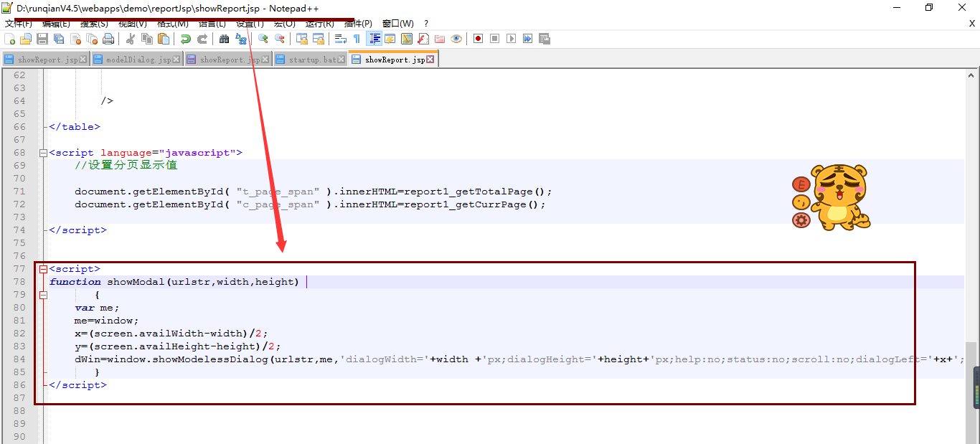Click the comment '//设置分页显示值'
980x444 pixels.
pyautogui.click(x=126, y=166)
